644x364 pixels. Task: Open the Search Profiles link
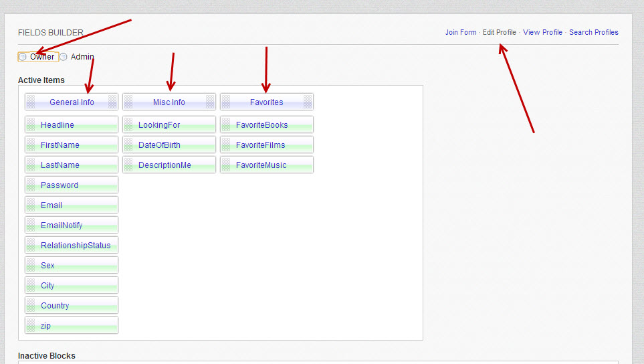coord(593,32)
